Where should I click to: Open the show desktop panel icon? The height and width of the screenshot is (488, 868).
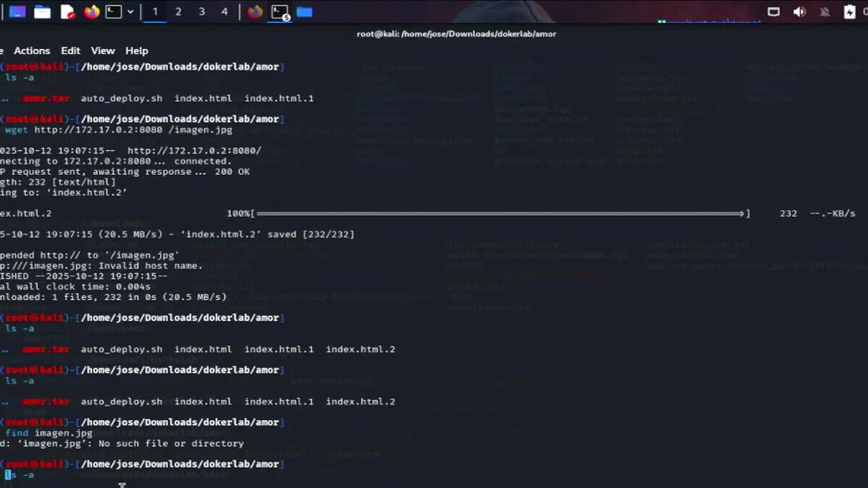18,12
